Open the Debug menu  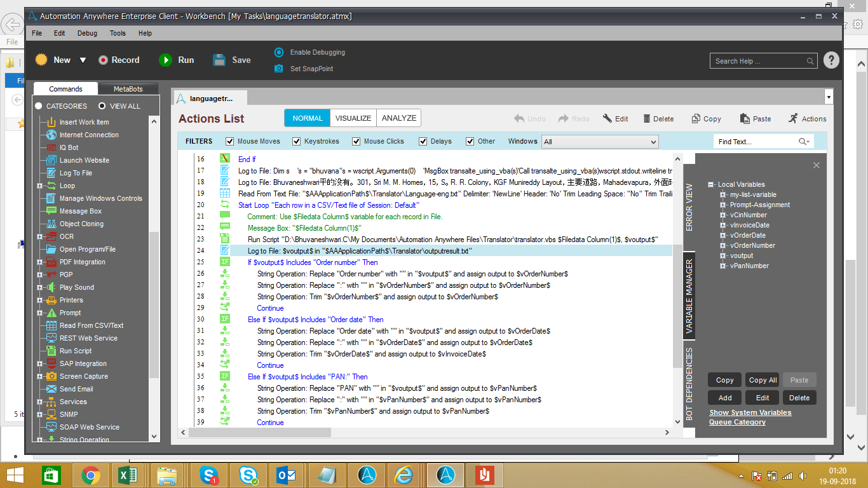87,33
